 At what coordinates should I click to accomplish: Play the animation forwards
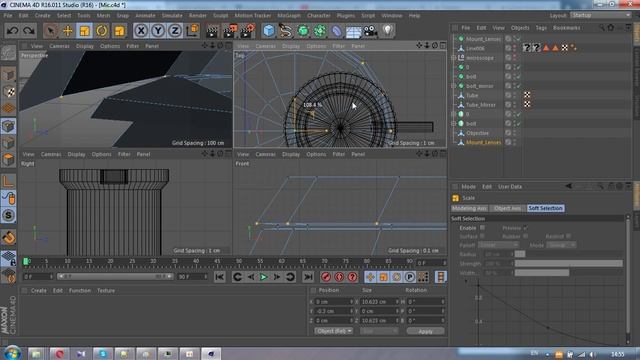click(264, 277)
